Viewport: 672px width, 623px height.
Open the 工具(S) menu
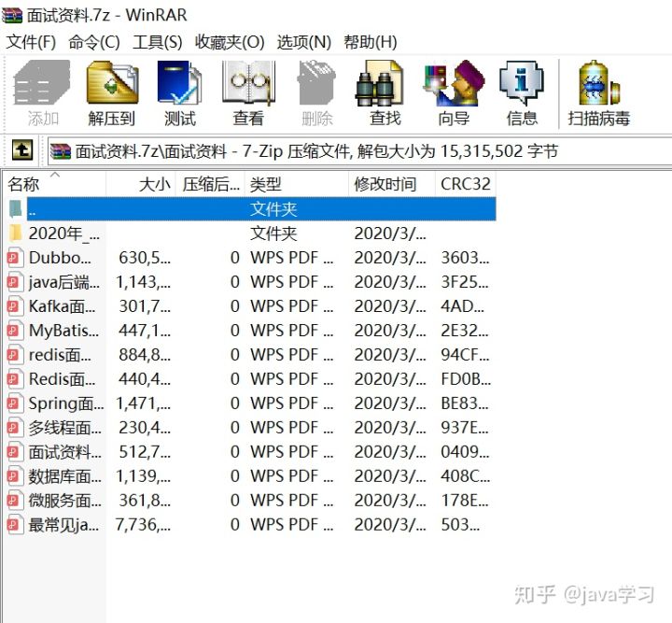[158, 42]
